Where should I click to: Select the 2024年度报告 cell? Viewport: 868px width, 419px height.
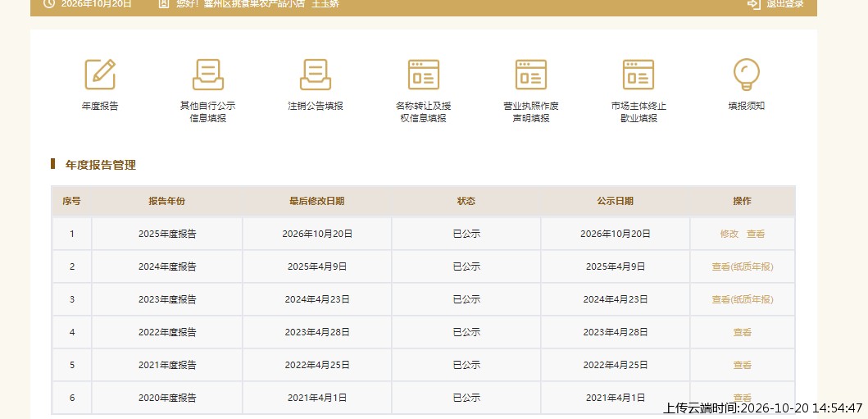[167, 266]
